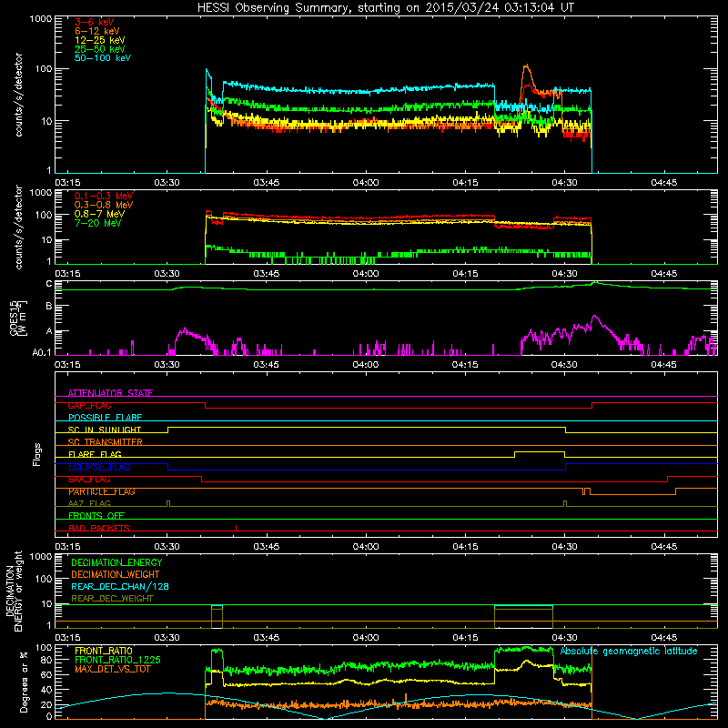Click the 03:45 tick label under the decimation panel
The width and height of the screenshot is (728, 728).
tap(267, 638)
